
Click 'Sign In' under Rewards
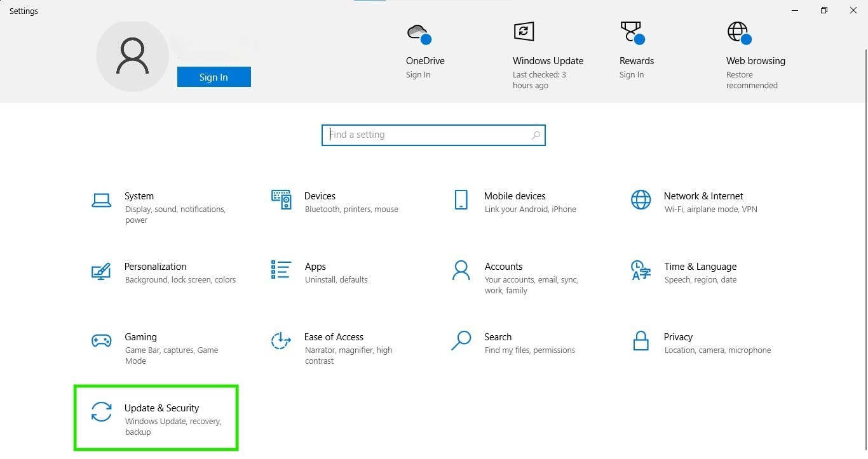click(632, 75)
